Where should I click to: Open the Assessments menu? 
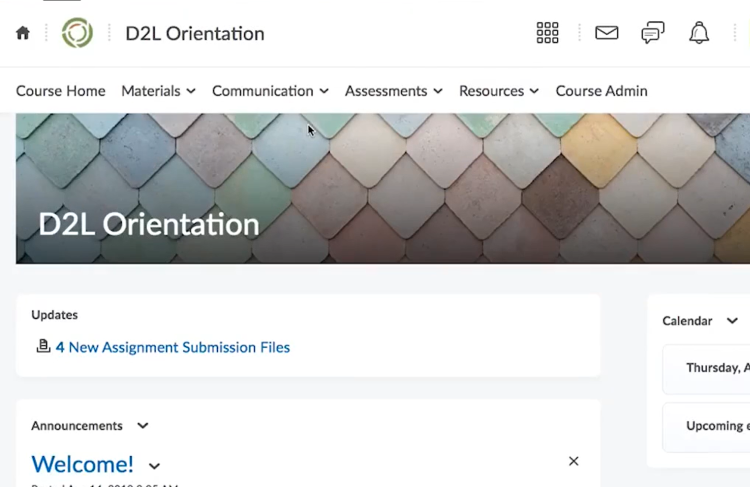click(394, 91)
